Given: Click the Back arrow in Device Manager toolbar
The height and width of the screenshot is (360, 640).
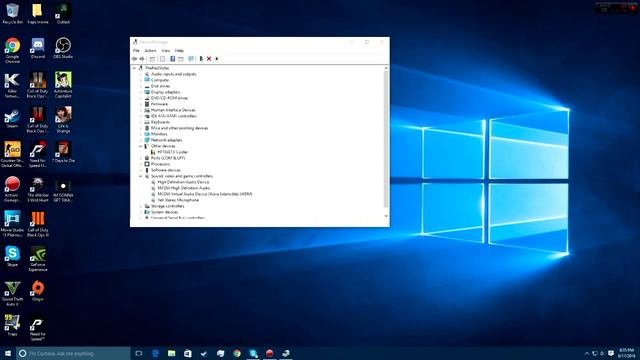Looking at the screenshot, I should (x=134, y=59).
